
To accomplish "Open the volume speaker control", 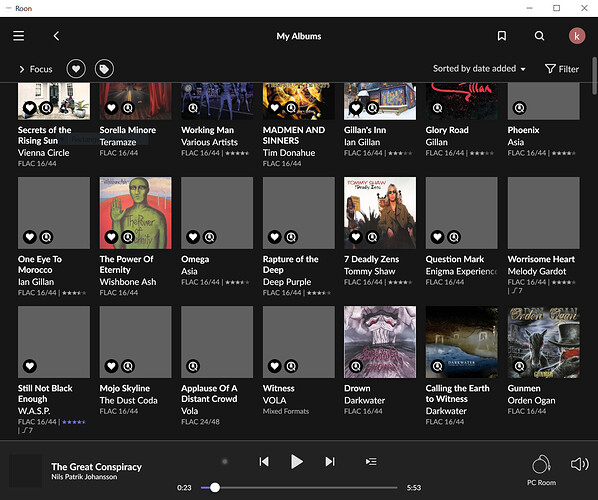I will click(x=579, y=464).
